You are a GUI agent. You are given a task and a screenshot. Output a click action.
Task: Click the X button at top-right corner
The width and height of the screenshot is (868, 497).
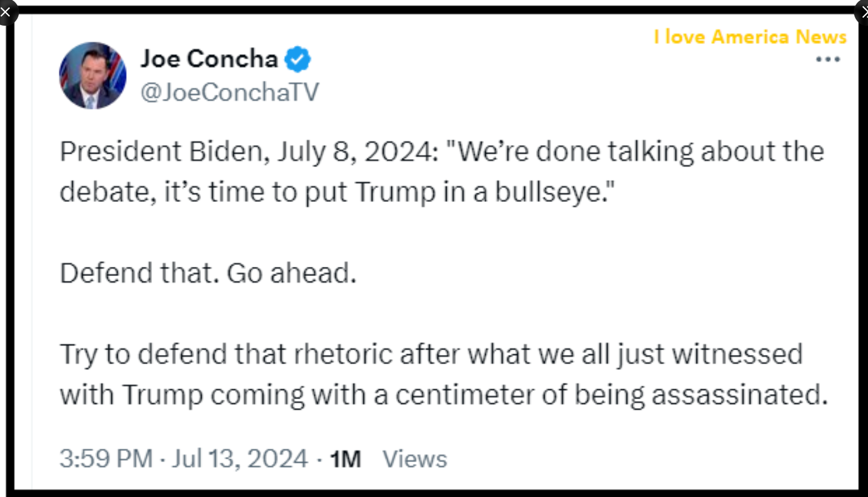coord(863,12)
